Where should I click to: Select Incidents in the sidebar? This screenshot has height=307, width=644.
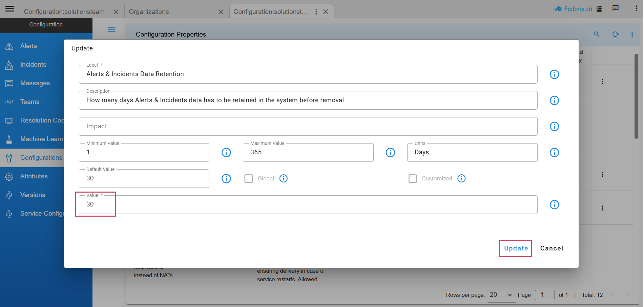33,65
